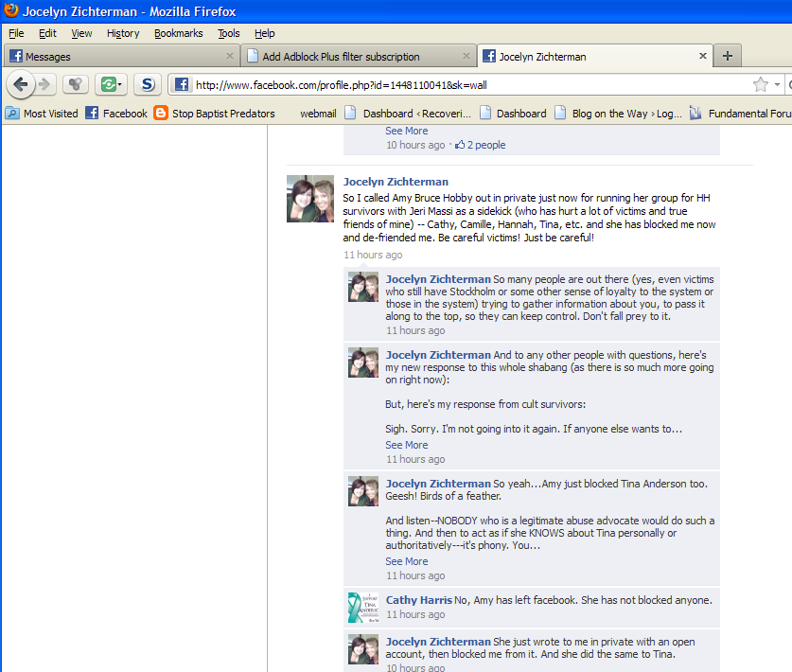Open the plain Dashboard bookmark
This screenshot has height=672, width=792.
(x=513, y=114)
